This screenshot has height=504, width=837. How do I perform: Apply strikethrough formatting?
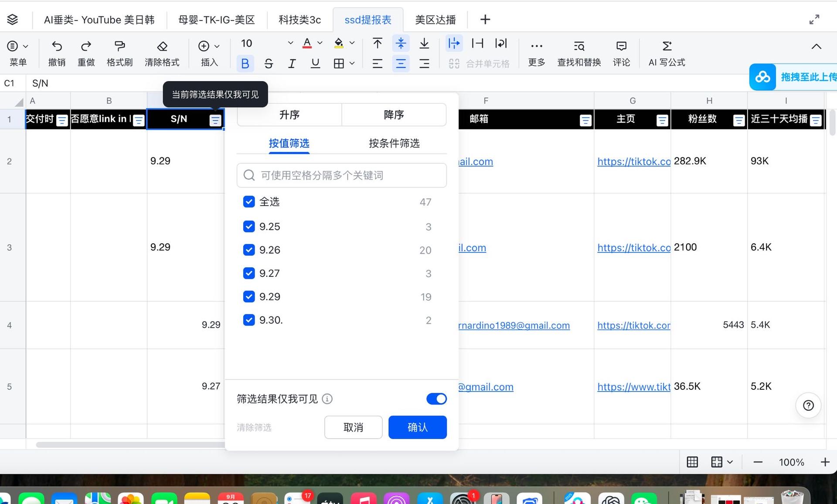tap(269, 64)
